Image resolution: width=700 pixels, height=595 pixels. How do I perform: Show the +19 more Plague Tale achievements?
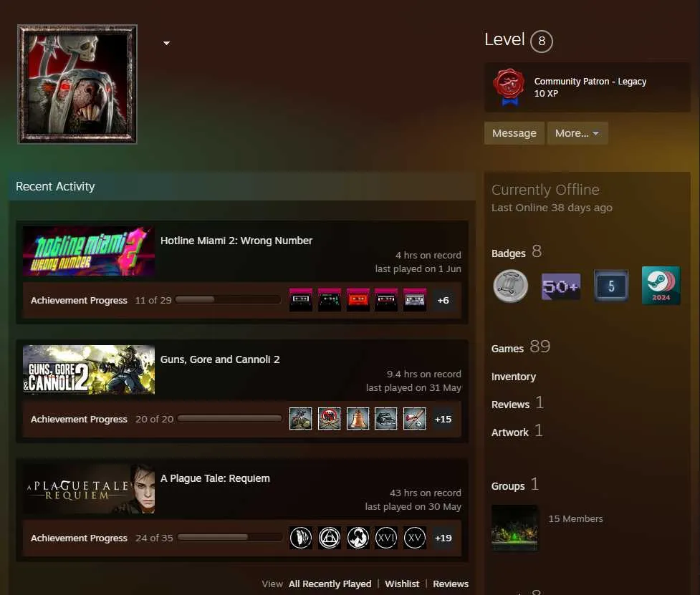click(x=444, y=538)
